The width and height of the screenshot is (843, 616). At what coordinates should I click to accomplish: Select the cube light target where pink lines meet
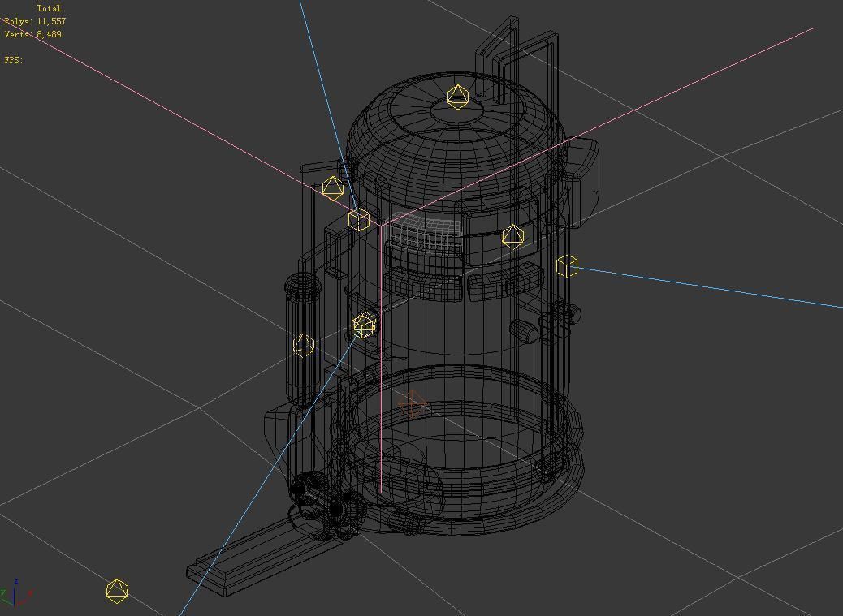click(359, 220)
